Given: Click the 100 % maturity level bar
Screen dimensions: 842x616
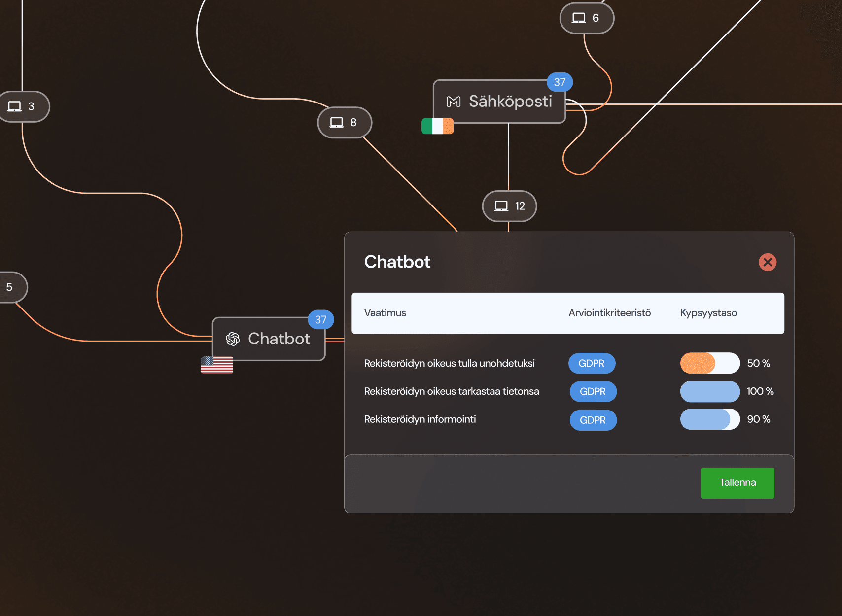Looking at the screenshot, I should coord(710,391).
